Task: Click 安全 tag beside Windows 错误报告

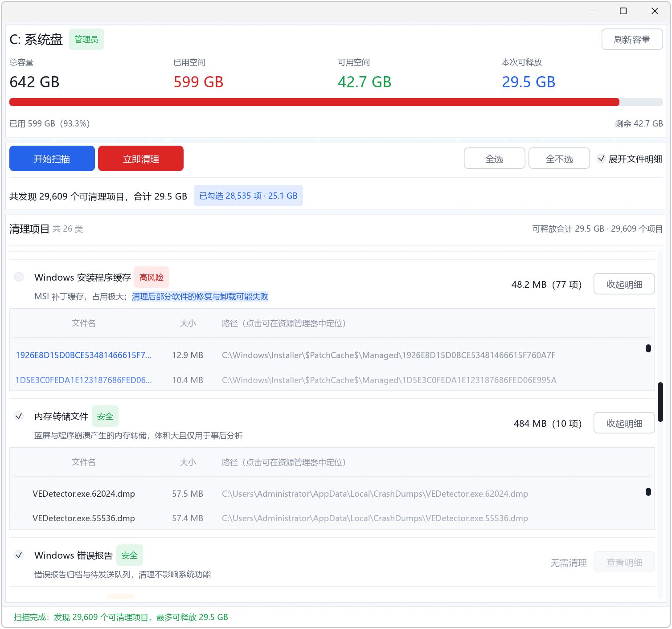Action: coord(130,555)
